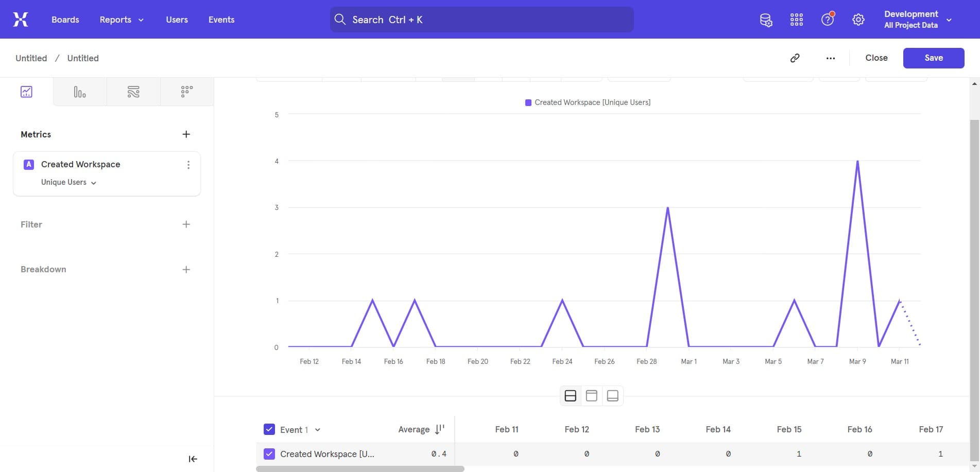The height and width of the screenshot is (472, 980).
Task: Add a new metric with plus icon
Action: [186, 134]
